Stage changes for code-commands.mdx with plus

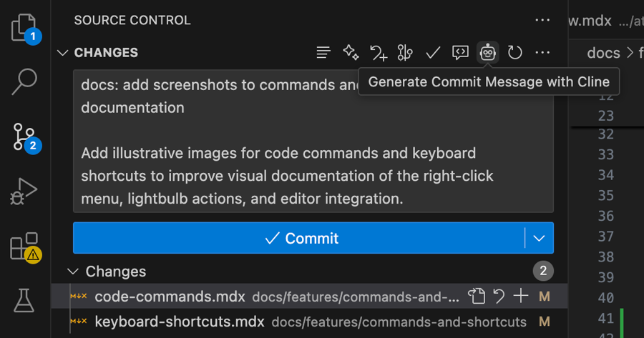tap(521, 296)
